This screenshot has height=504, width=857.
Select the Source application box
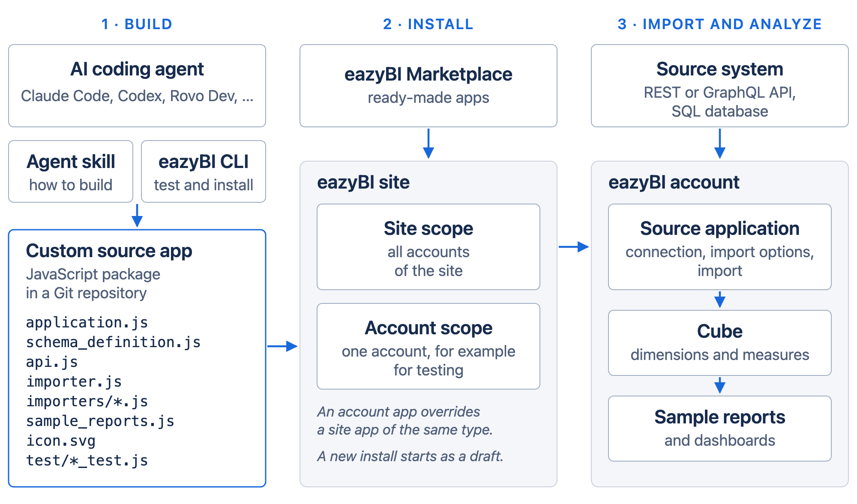pyautogui.click(x=720, y=247)
